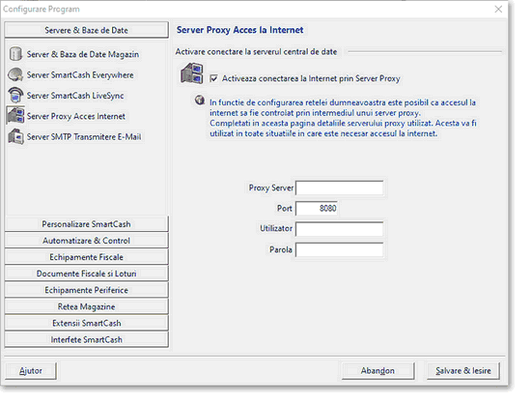This screenshot has width=532, height=404.
Task: Open the Echipamente Periferice section
Action: [86, 290]
